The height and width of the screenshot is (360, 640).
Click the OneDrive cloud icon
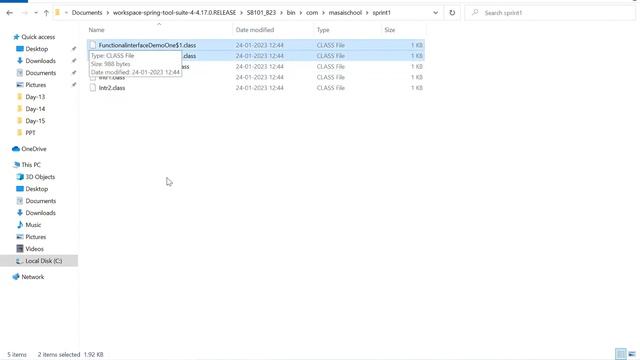(x=16, y=149)
